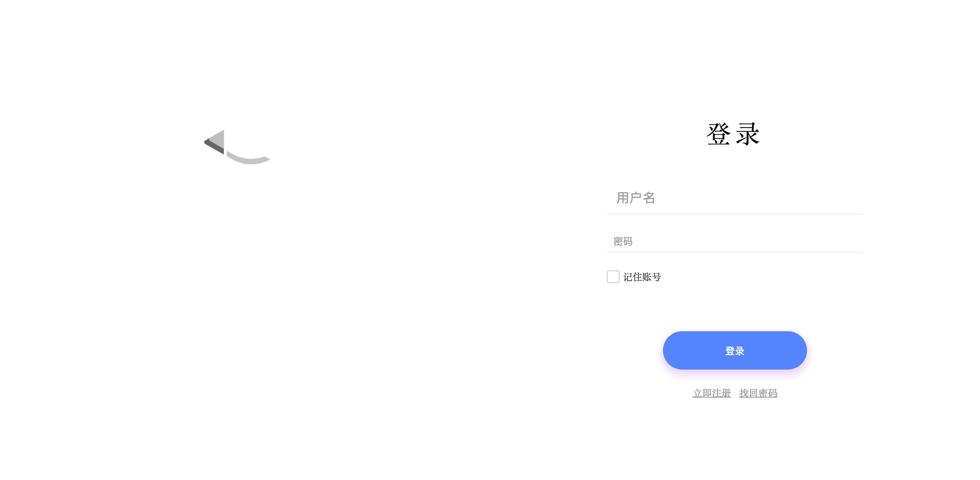Tick the 记住账号 checkbox
The height and width of the screenshot is (480, 980).
(x=613, y=277)
